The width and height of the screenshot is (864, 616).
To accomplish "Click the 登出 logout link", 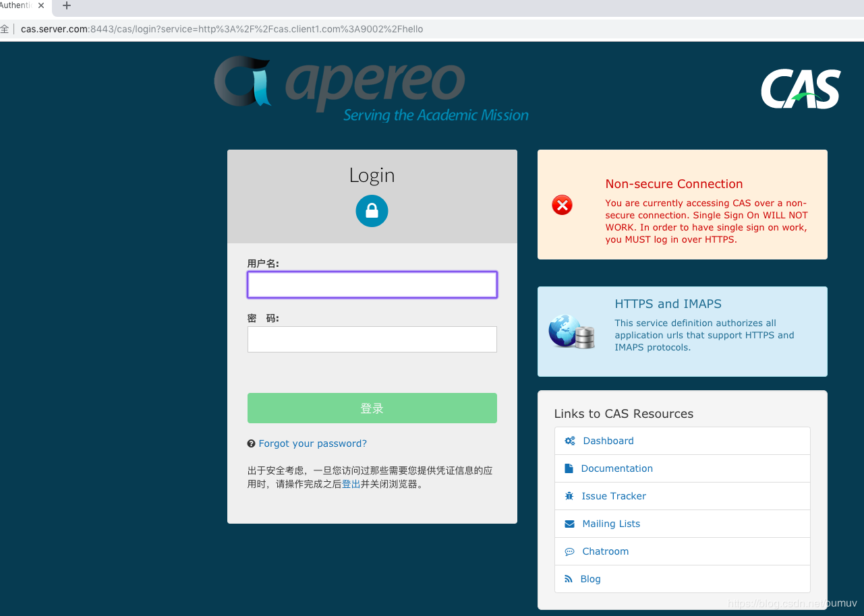I will [351, 484].
